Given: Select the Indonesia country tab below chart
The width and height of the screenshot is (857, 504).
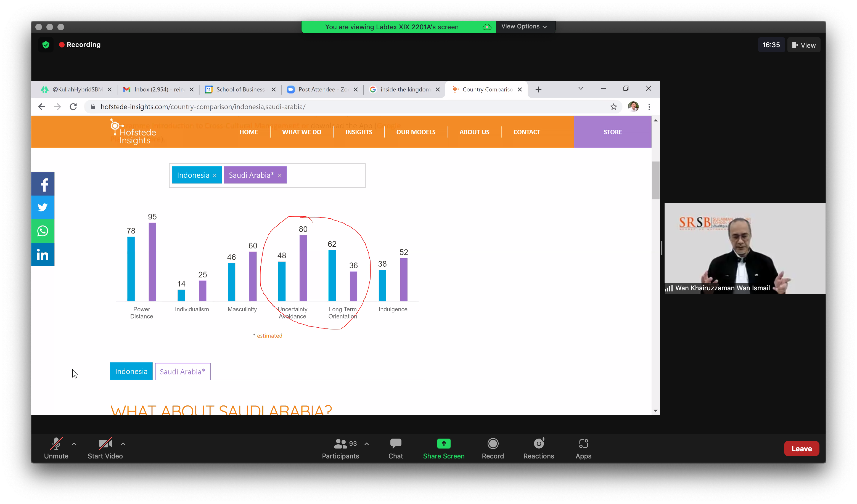Looking at the screenshot, I should coord(131,371).
